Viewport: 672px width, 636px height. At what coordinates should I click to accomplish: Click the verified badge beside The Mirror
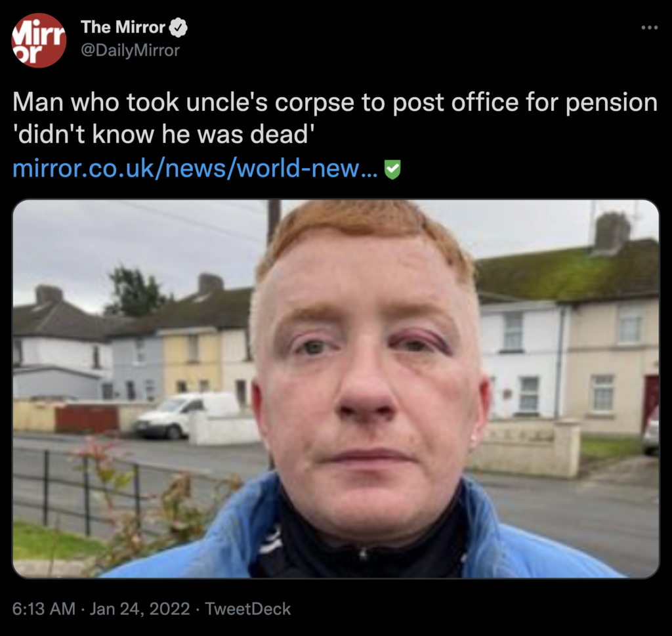(178, 28)
